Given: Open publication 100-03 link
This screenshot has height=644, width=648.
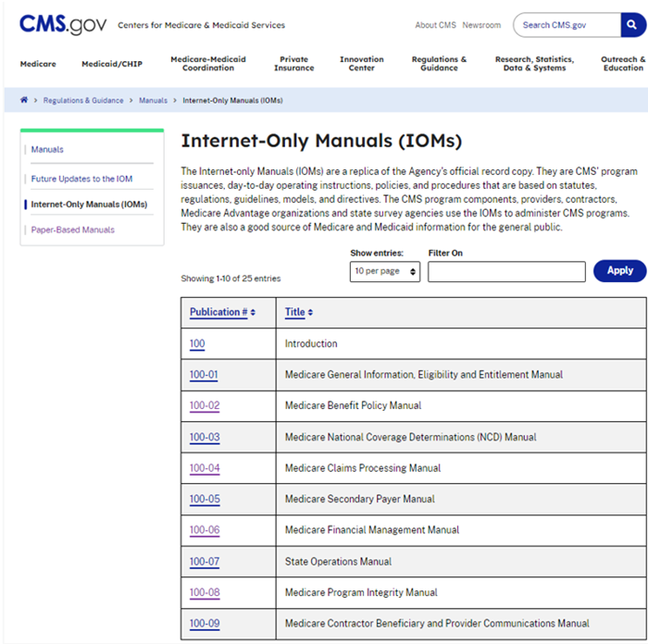Looking at the screenshot, I should pos(205,437).
